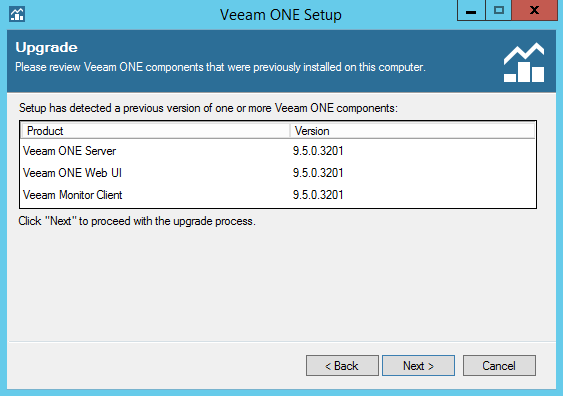Image resolution: width=563 pixels, height=396 pixels.
Task: Select the Veeam ONE Web UI row
Action: click(x=278, y=173)
